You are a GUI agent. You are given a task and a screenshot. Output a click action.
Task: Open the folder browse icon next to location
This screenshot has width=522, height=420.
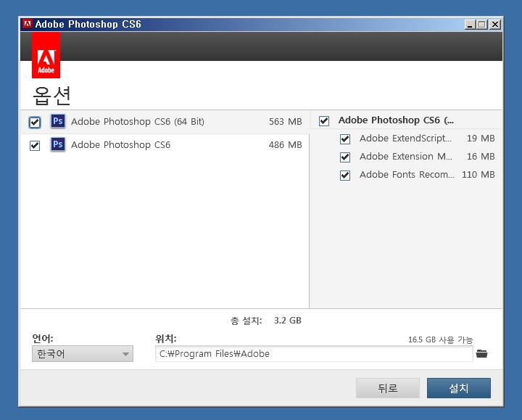(481, 354)
